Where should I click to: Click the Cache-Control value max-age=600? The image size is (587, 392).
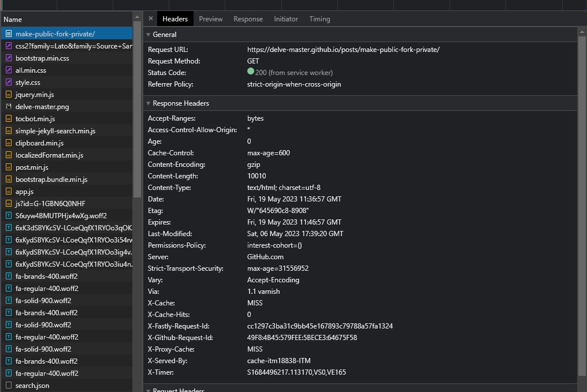coord(269,152)
